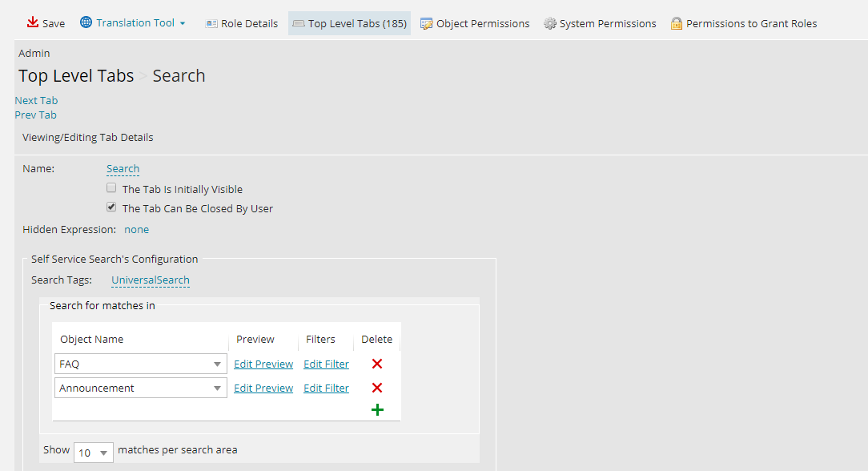The width and height of the screenshot is (868, 471).
Task: Click the Permissions to Grant Roles lock icon
Action: coord(678,23)
